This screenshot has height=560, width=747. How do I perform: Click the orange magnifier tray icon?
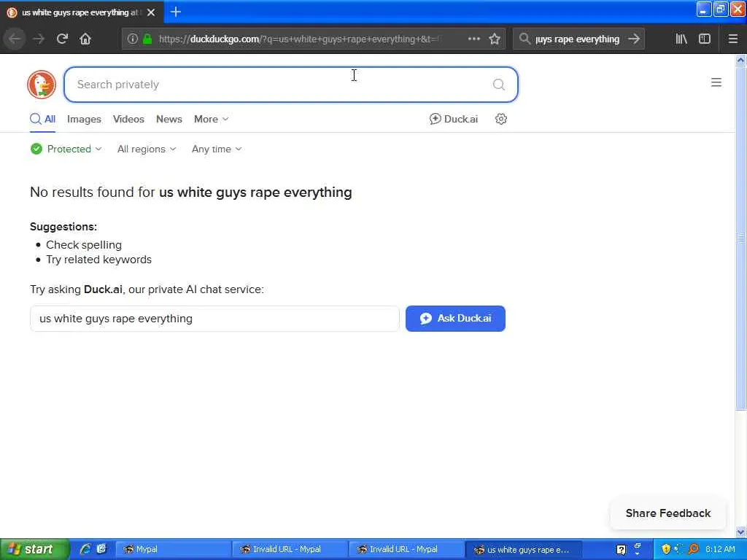point(693,549)
